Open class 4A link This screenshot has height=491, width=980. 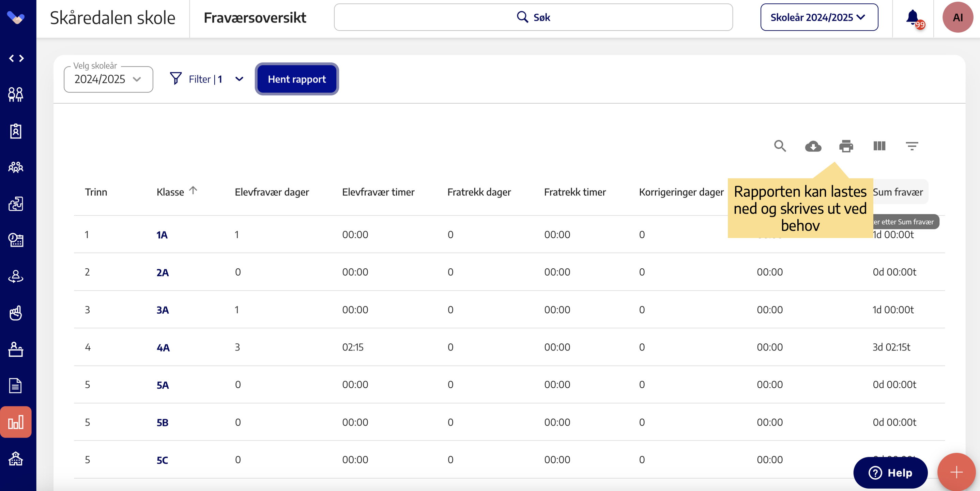coord(163,347)
